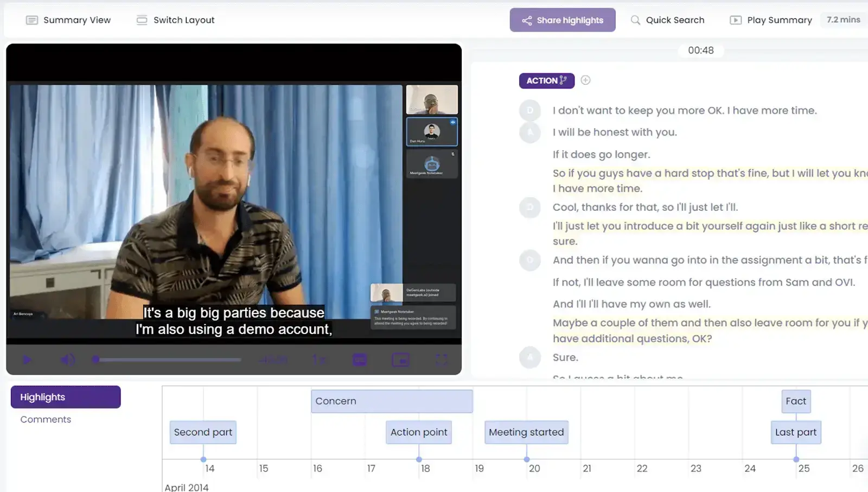
Task: Select the Highlights tab
Action: pos(66,397)
